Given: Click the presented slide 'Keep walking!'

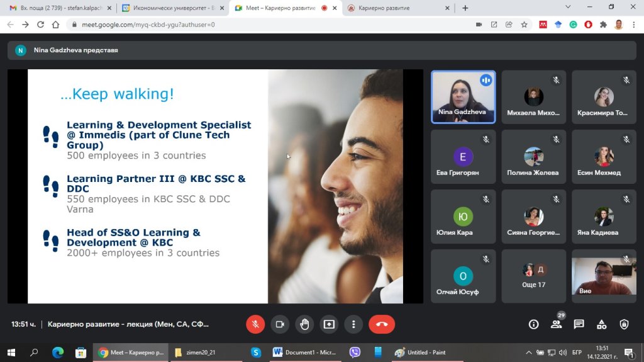Looking at the screenshot, I should click(215, 186).
